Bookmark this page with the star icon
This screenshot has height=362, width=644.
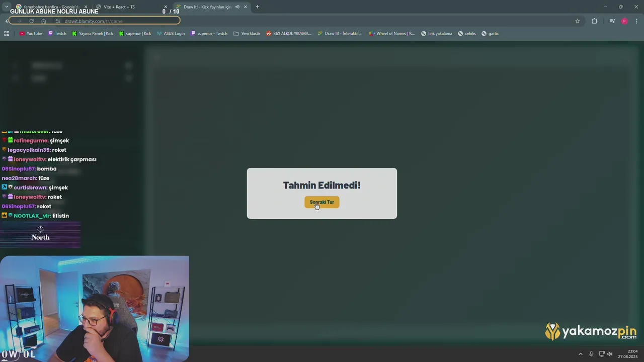click(x=578, y=21)
